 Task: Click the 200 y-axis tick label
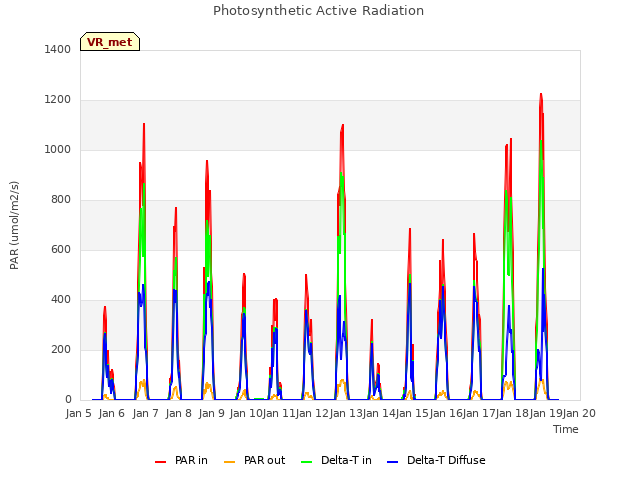point(61,350)
